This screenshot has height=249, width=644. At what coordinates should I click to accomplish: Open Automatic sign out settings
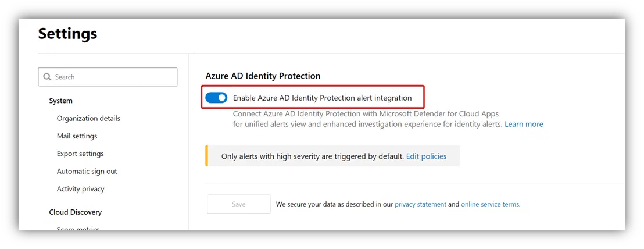tap(87, 172)
